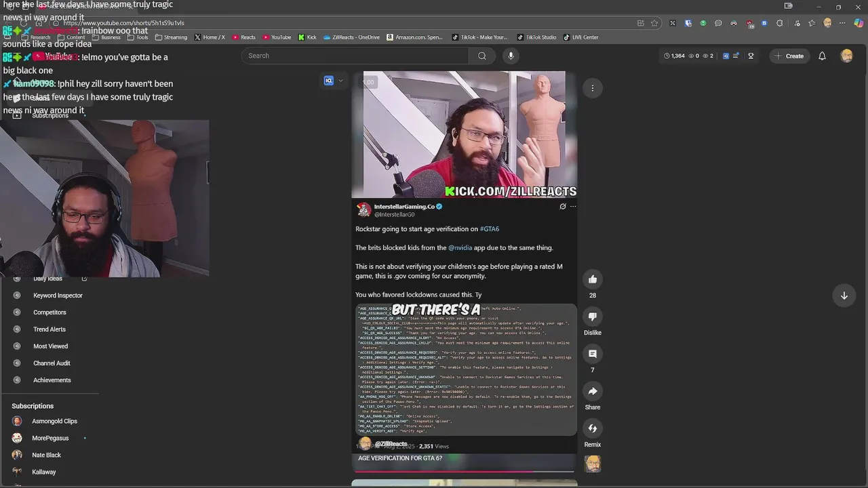
Task: Open YouTube notifications bell
Action: point(822,56)
